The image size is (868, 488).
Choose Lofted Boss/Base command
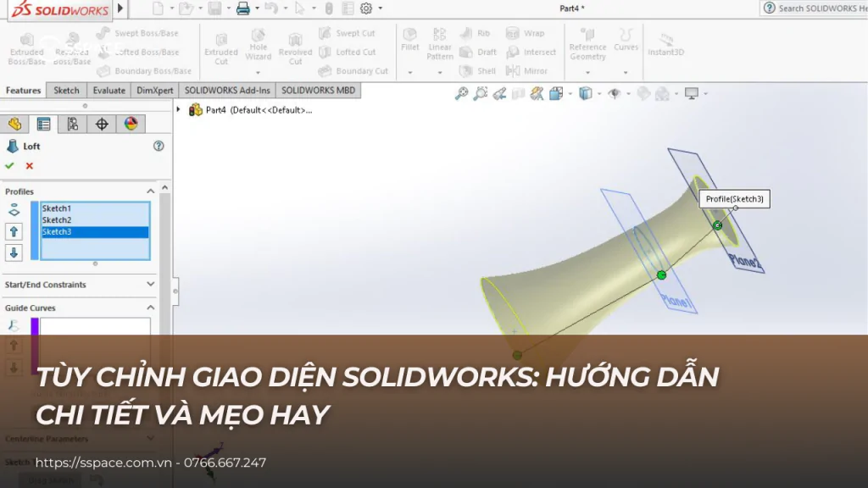137,52
